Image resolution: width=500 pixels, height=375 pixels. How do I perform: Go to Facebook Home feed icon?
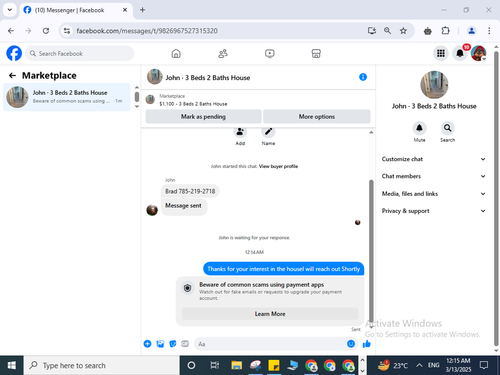point(176,53)
